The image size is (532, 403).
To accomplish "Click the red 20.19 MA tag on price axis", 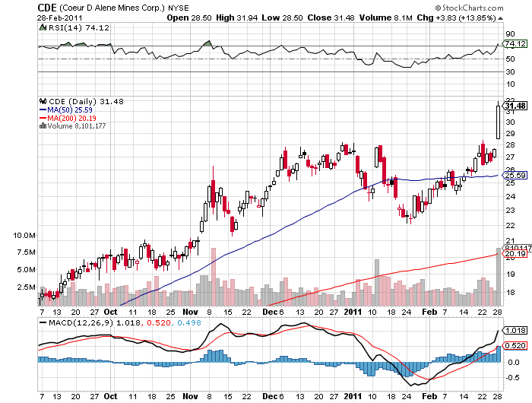I will [x=515, y=254].
